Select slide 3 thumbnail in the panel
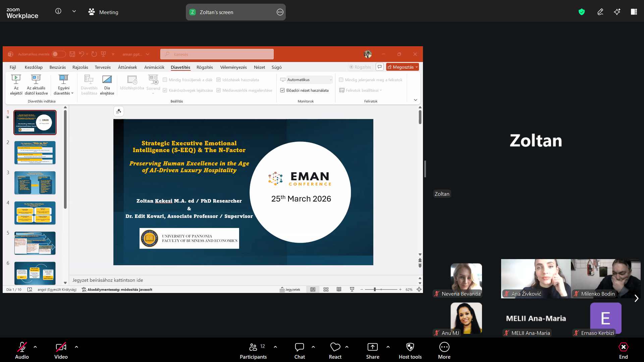 point(35,183)
